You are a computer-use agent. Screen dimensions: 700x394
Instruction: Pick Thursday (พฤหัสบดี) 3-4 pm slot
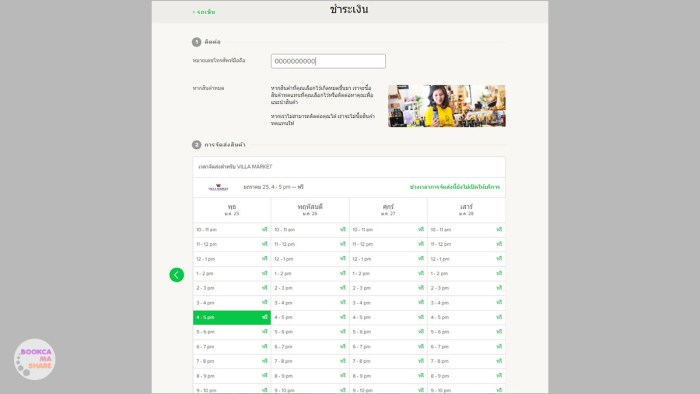coord(310,303)
